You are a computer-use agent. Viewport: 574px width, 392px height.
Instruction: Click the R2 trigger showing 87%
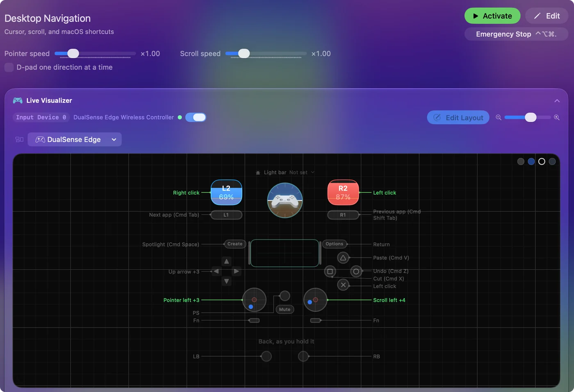tap(343, 192)
